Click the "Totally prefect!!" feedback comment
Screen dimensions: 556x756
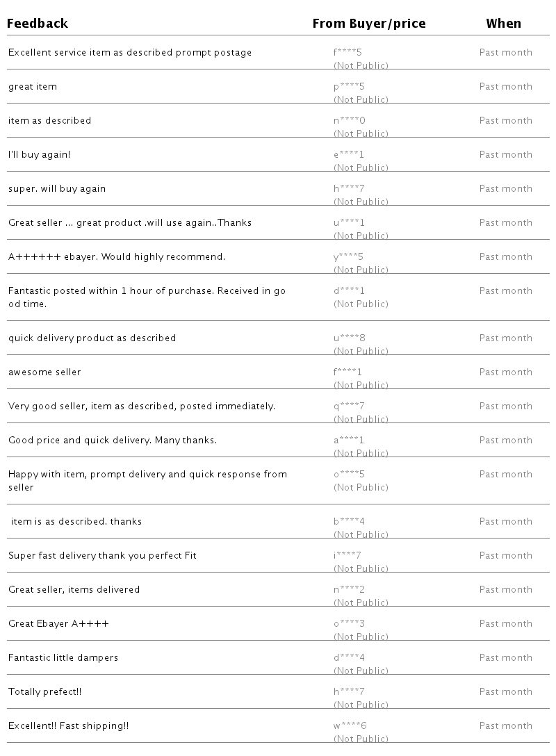click(45, 691)
